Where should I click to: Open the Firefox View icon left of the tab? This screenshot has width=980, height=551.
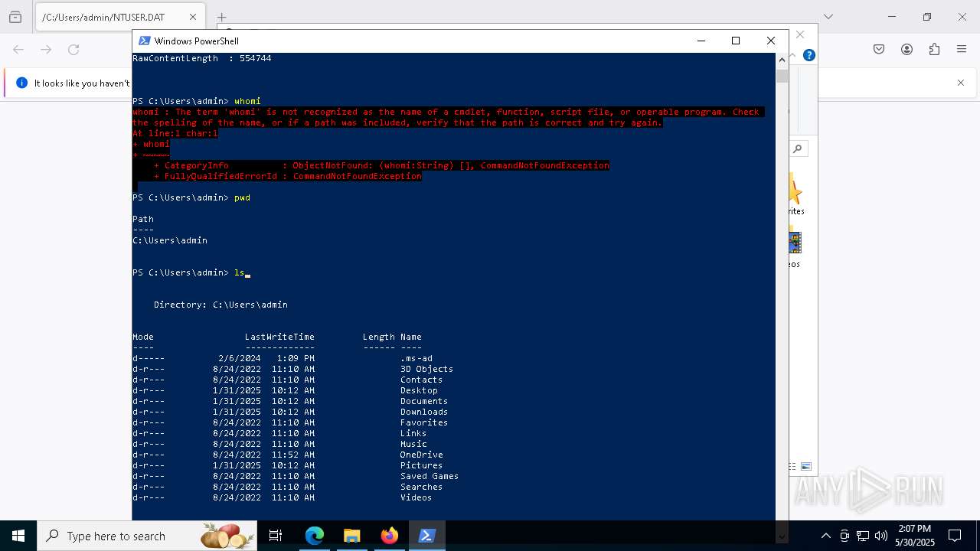[15, 17]
